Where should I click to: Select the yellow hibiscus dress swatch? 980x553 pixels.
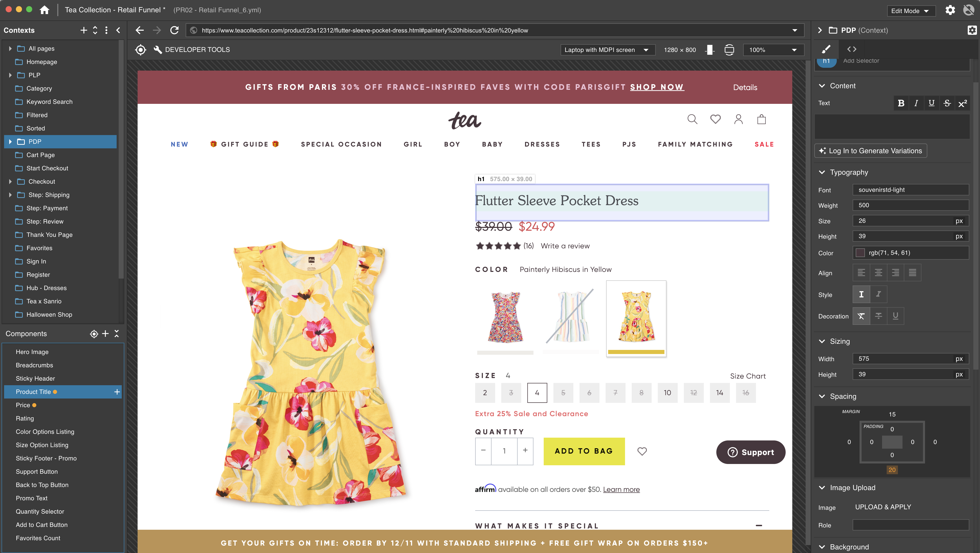pyautogui.click(x=636, y=319)
